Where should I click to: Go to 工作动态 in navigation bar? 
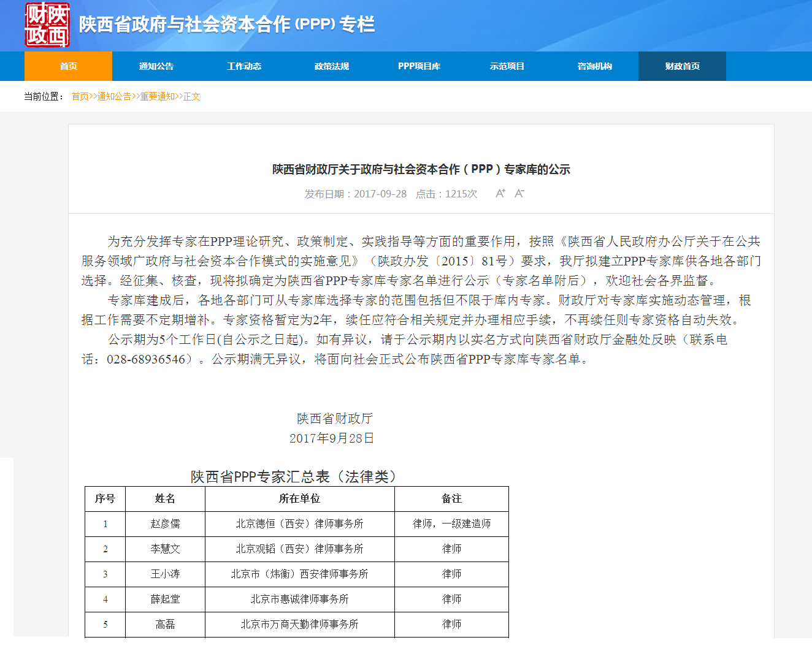point(243,66)
